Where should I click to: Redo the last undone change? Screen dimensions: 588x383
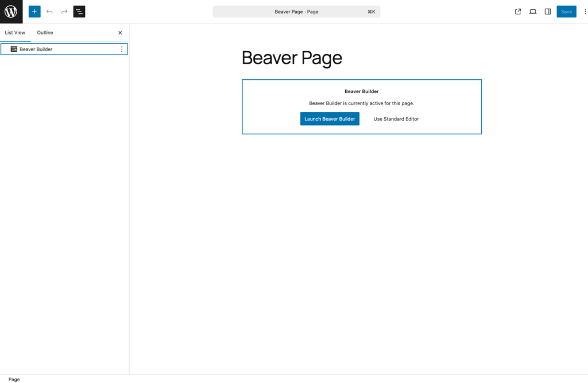click(x=64, y=11)
